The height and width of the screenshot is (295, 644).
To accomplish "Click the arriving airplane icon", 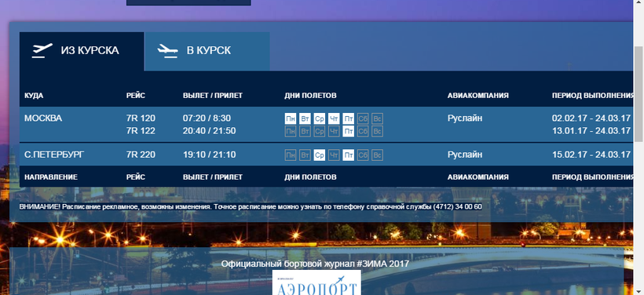I will pyautogui.click(x=167, y=50).
